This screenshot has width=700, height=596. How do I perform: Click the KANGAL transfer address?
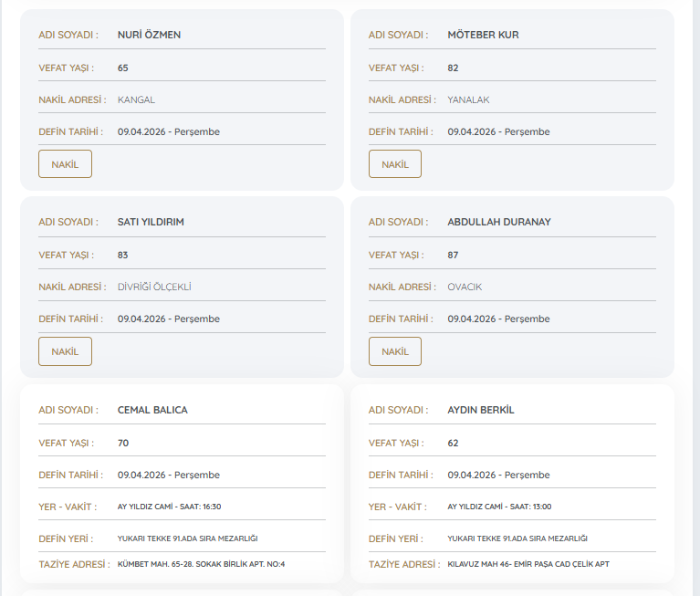(136, 99)
